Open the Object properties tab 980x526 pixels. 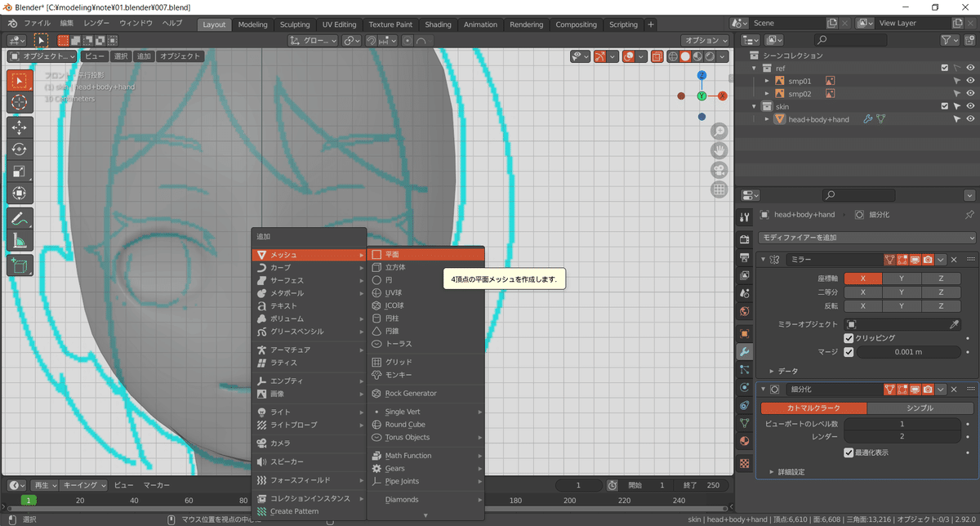[744, 333]
